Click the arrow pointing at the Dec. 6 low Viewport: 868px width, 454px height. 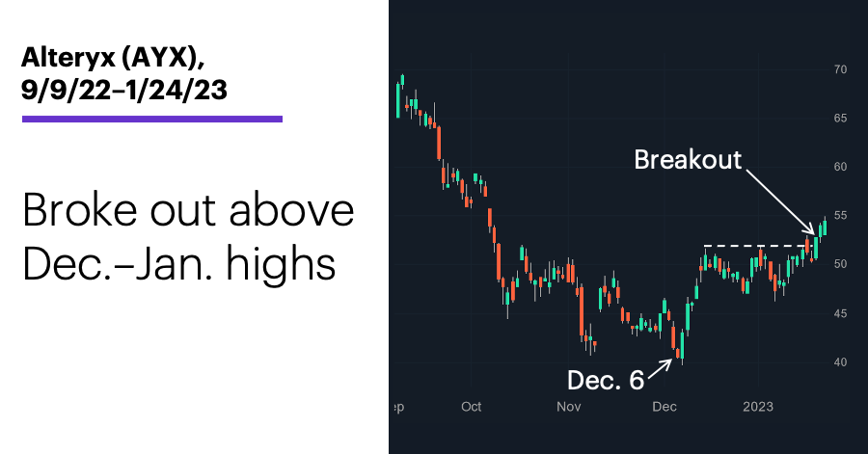[660, 369]
